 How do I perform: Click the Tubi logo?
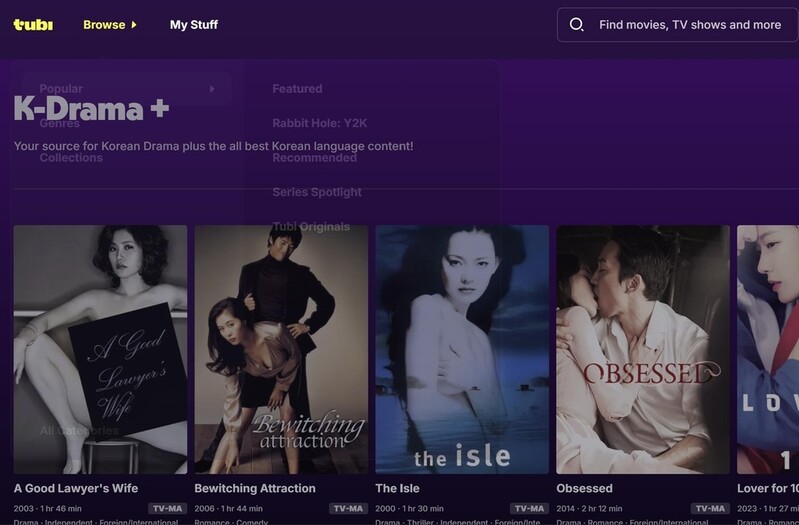[33, 24]
